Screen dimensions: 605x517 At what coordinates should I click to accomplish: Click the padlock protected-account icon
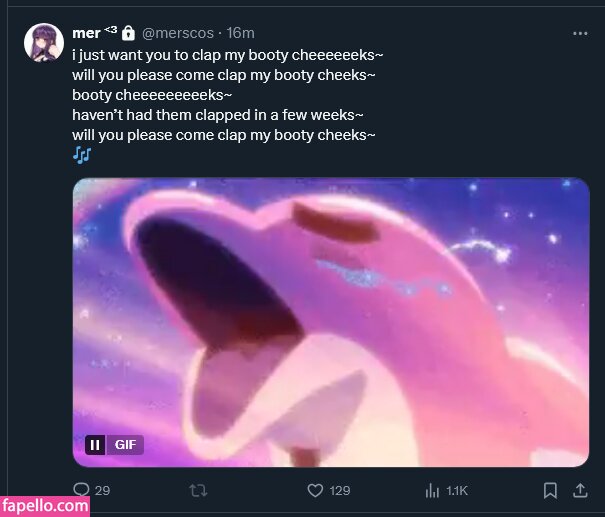pos(128,33)
